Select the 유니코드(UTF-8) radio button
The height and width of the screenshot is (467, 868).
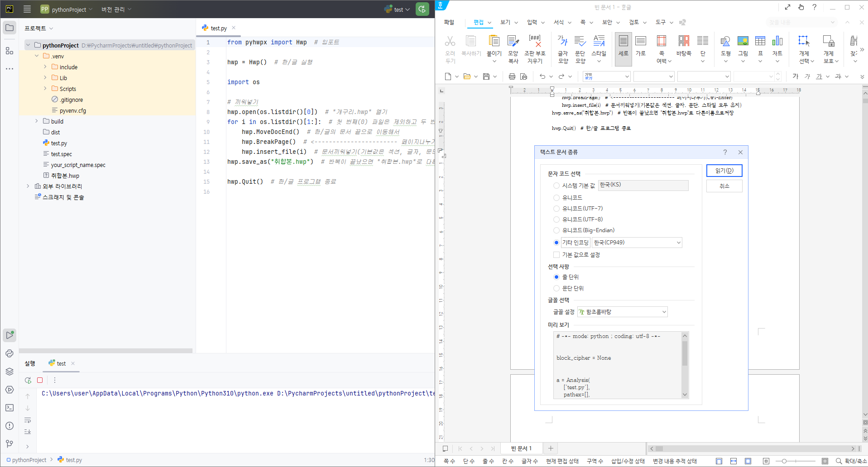(556, 219)
